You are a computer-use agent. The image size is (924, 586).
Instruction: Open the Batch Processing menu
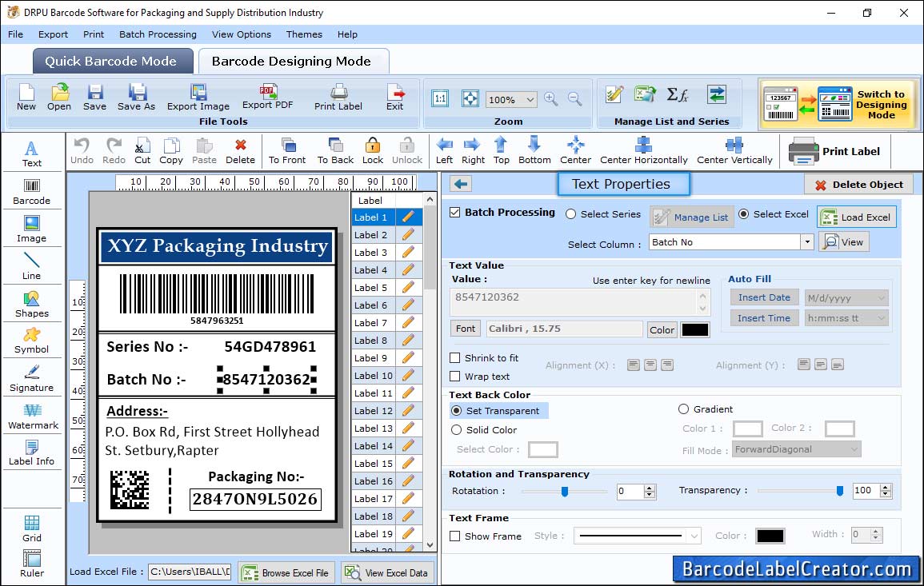coord(158,34)
